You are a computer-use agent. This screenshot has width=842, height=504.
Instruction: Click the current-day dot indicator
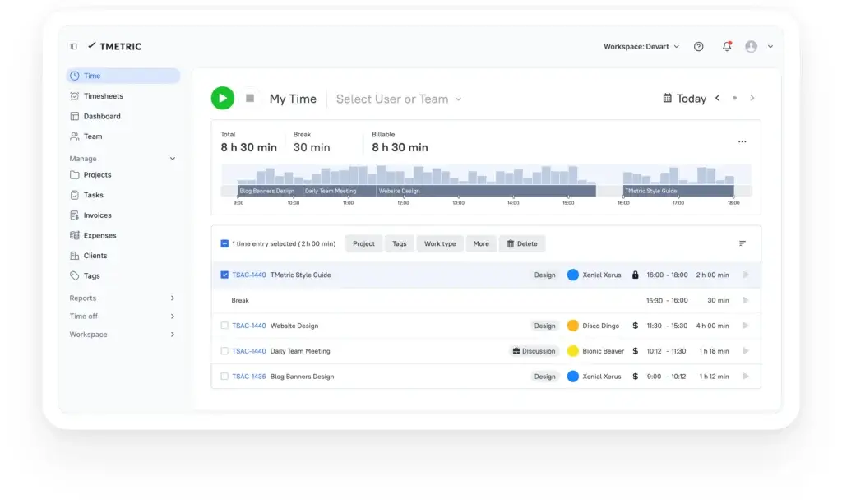(x=734, y=98)
